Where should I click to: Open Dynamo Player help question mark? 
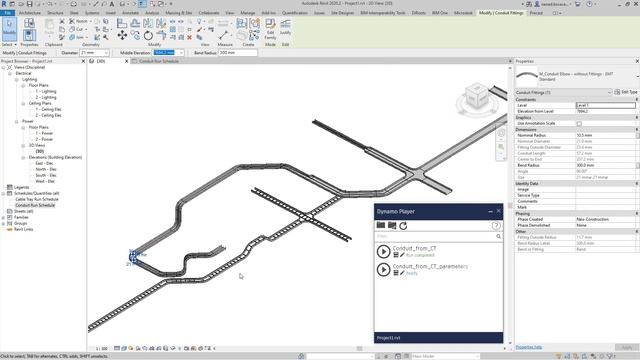pyautogui.click(x=496, y=226)
